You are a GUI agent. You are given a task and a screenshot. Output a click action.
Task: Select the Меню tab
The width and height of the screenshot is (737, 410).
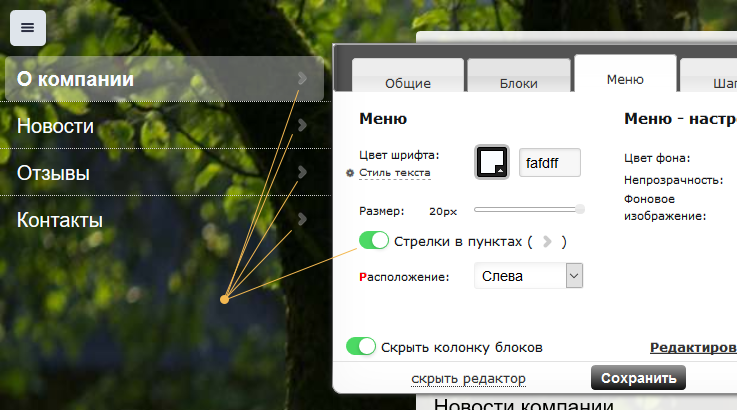[x=625, y=79]
